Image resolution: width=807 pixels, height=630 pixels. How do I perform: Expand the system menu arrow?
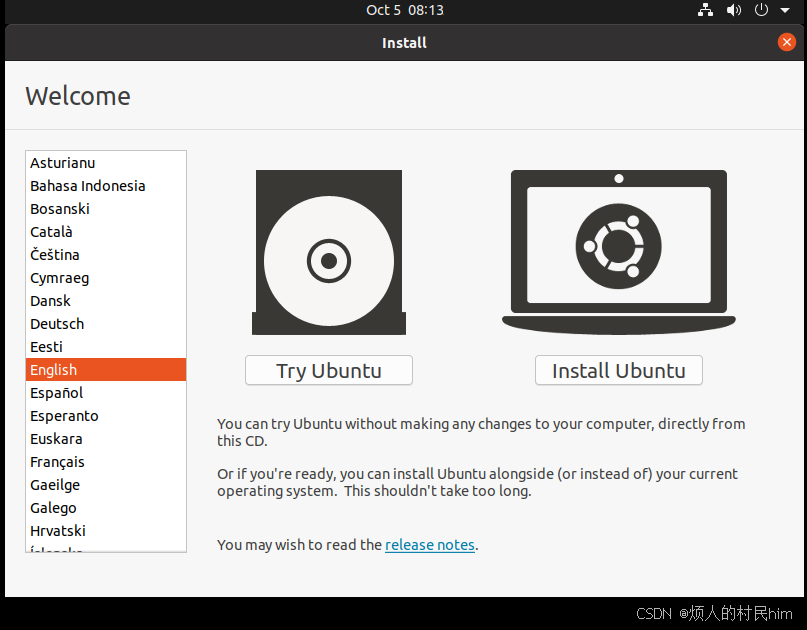click(x=785, y=10)
